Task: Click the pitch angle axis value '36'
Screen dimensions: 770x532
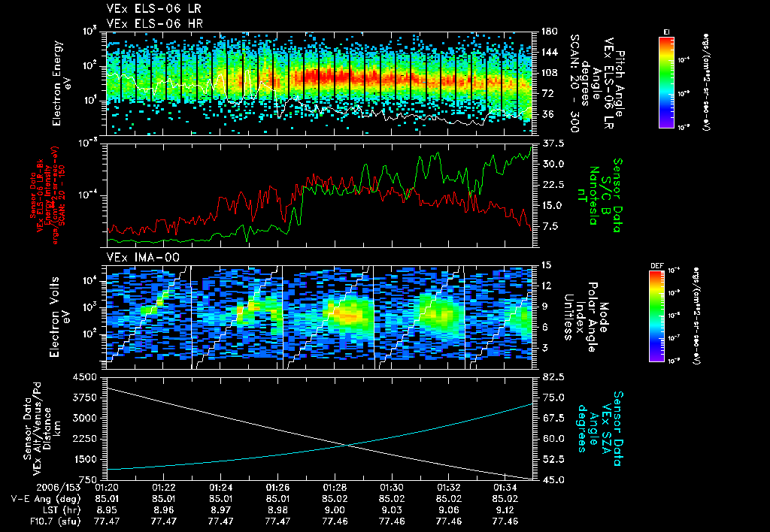Action: [547, 114]
